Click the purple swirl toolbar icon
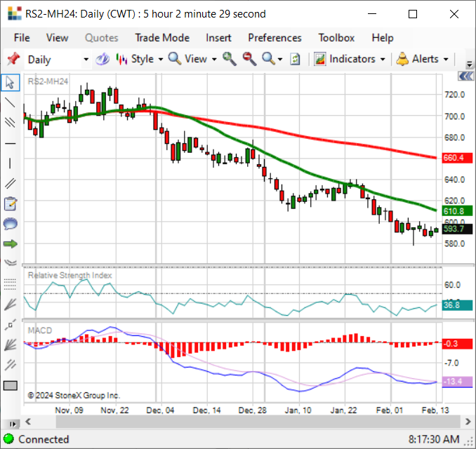The width and height of the screenshot is (476, 449). [x=103, y=59]
